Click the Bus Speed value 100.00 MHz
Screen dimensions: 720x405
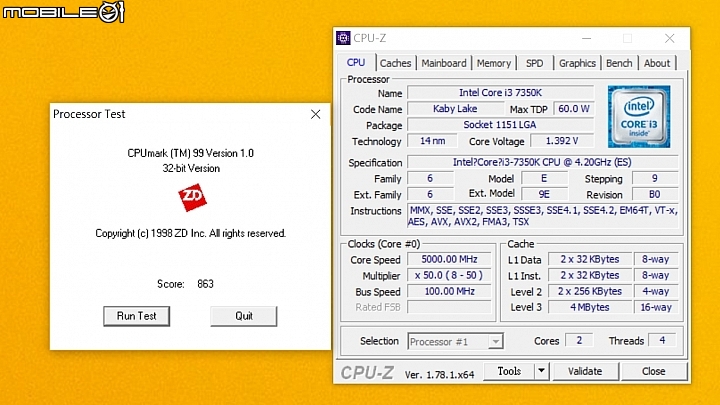coord(449,292)
